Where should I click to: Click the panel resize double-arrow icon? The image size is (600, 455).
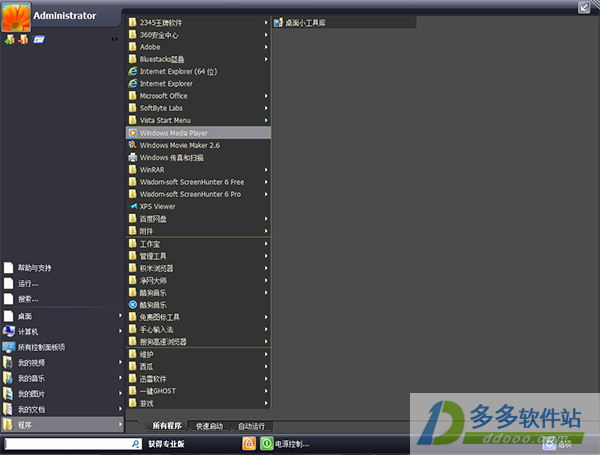click(114, 39)
